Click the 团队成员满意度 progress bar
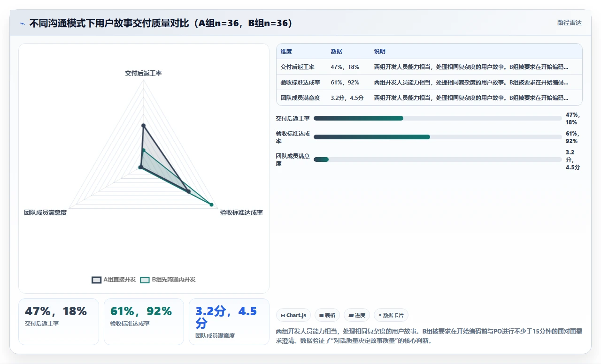Viewport: 601px width, 364px height. (438, 159)
